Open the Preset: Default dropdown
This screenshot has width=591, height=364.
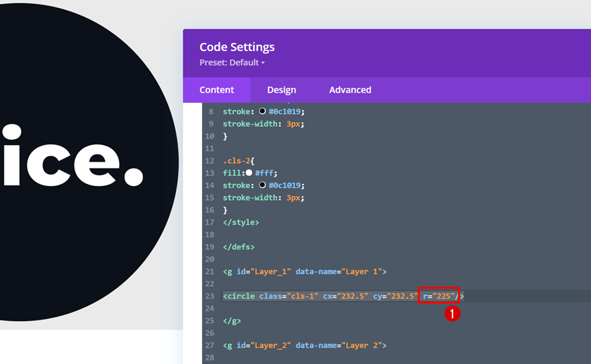tap(232, 63)
